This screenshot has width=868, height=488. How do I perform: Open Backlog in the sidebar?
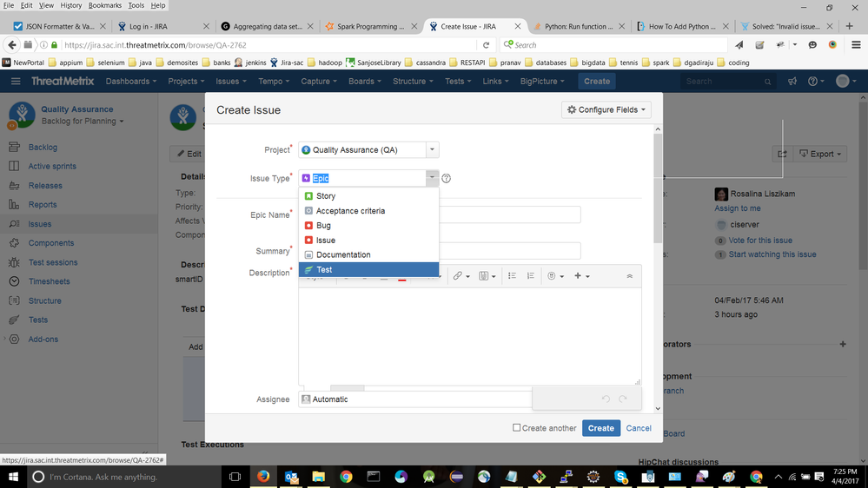pyautogui.click(x=43, y=147)
